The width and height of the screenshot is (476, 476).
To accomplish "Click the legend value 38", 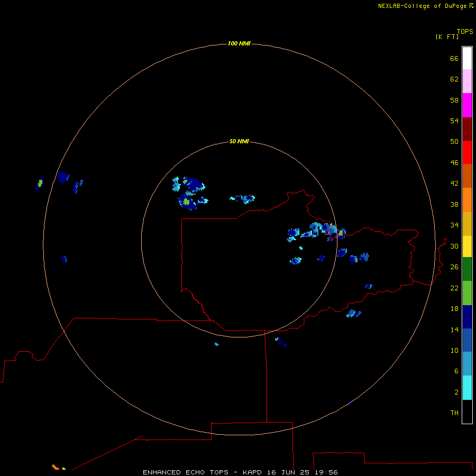I will 454,204.
